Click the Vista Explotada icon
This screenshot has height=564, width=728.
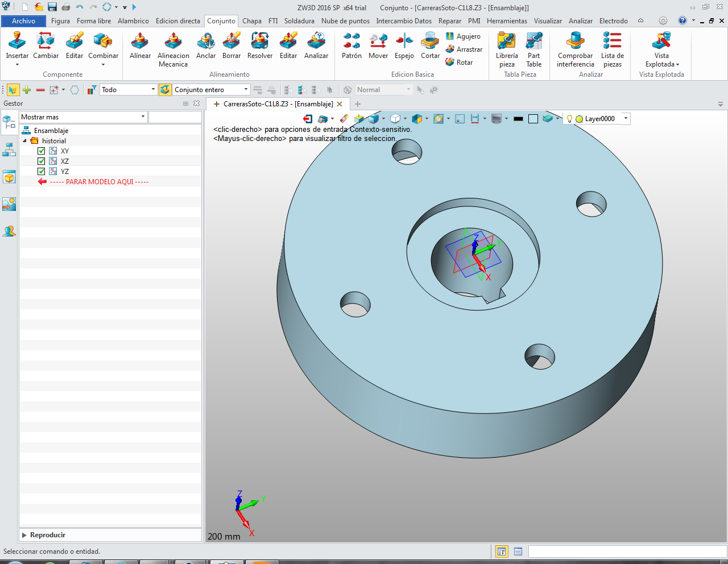661,42
